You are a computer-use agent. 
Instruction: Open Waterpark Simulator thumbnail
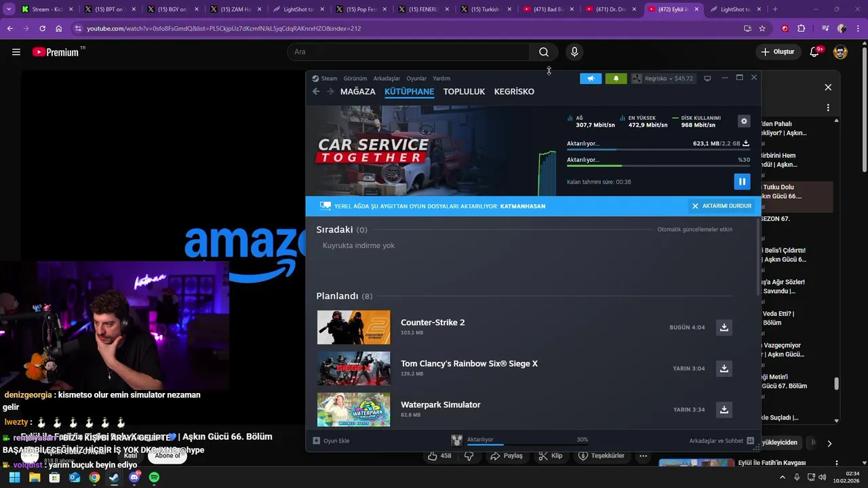[x=354, y=409]
